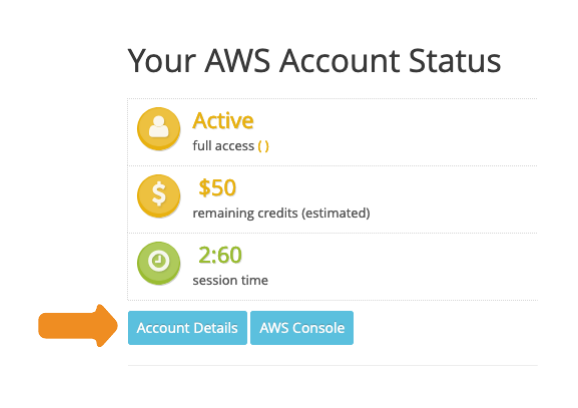Click the session time label
Image resolution: width=578 pixels, height=408 pixels.
click(230, 280)
